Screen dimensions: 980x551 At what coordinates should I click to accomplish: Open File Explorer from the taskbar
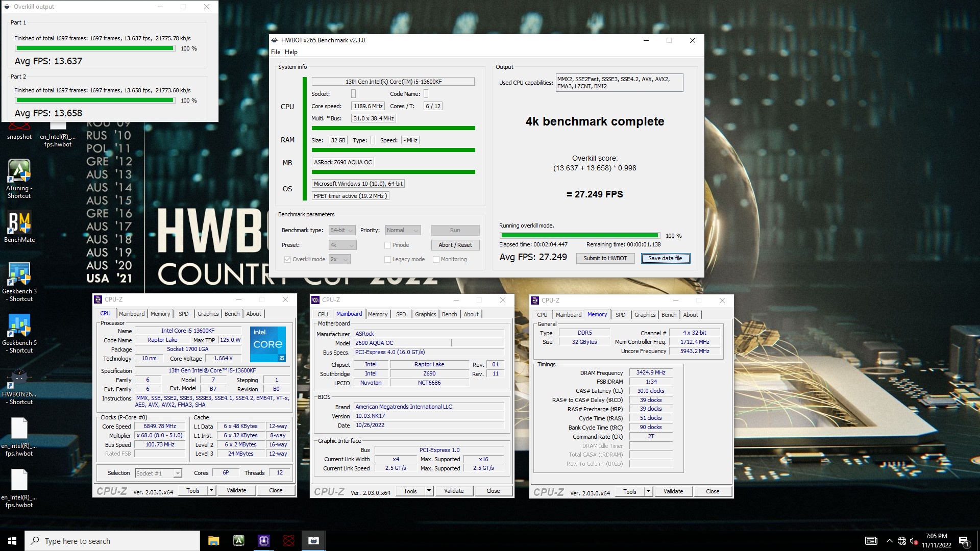214,541
